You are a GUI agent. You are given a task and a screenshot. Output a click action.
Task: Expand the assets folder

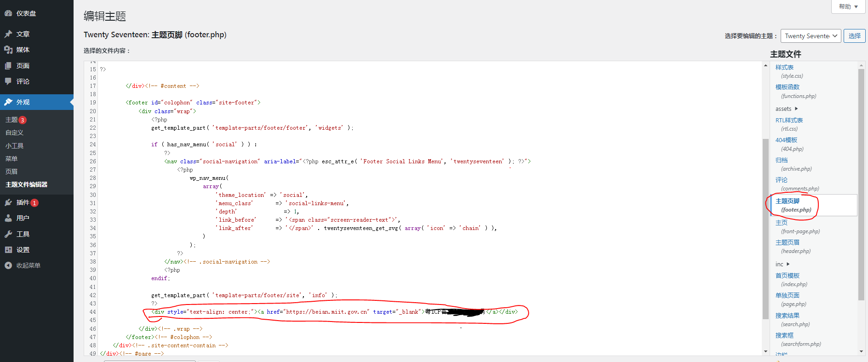pos(787,109)
